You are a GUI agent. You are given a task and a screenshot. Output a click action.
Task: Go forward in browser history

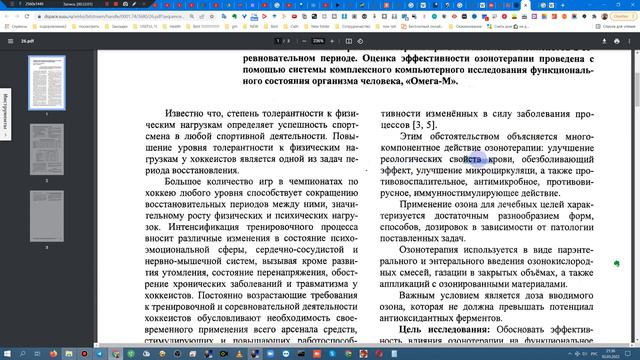(x=17, y=16)
